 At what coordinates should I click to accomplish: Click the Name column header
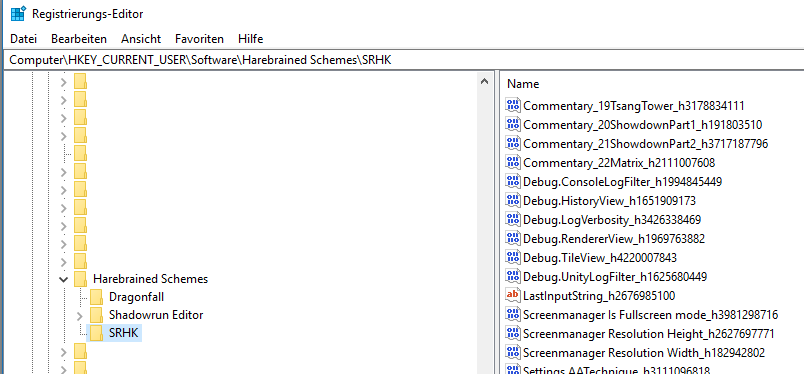[x=523, y=84]
